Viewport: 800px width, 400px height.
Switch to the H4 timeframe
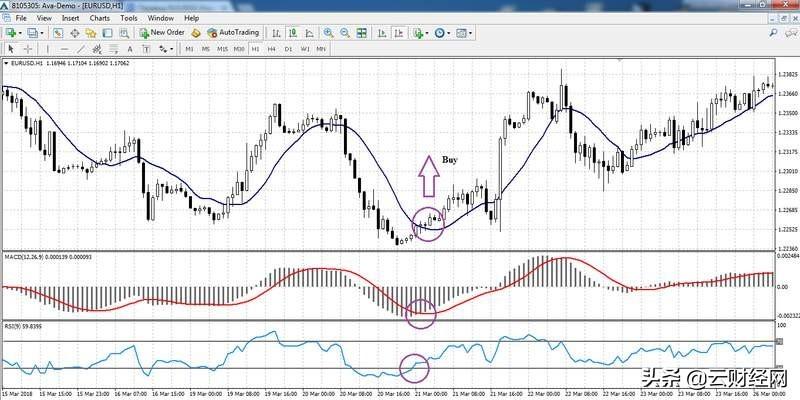271,48
